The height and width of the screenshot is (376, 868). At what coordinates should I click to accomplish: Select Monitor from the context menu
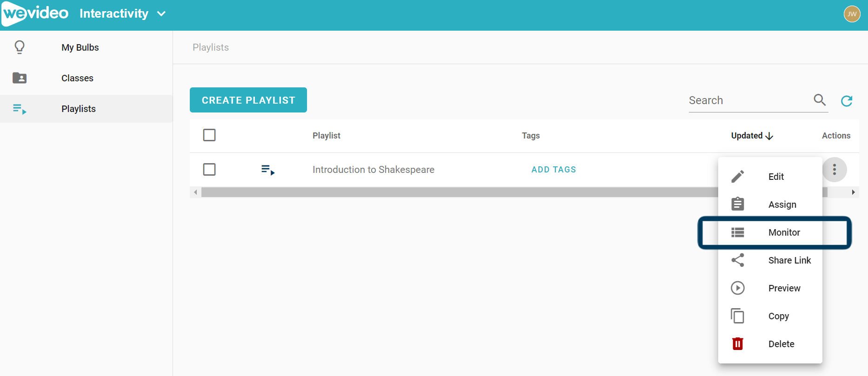[x=784, y=232]
